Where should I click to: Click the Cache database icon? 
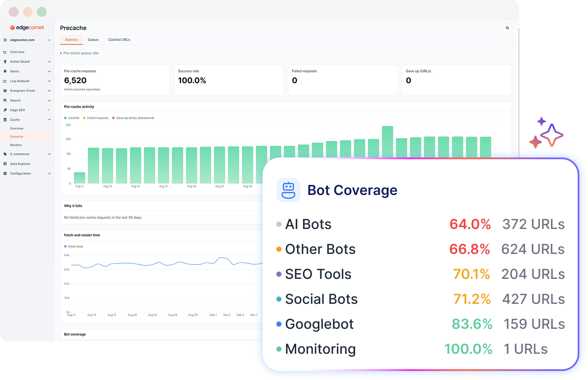click(x=5, y=120)
